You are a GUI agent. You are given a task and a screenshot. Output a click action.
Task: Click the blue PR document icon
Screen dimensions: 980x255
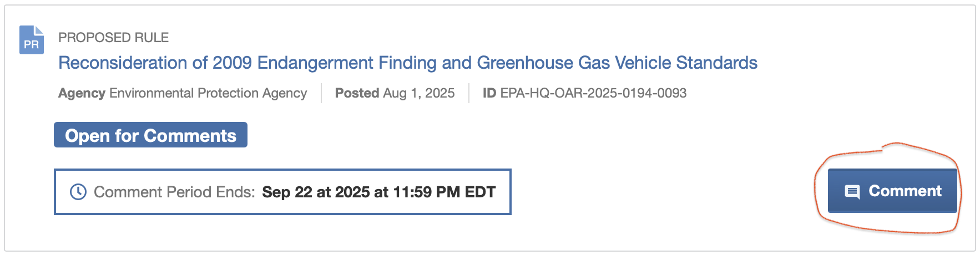(32, 40)
